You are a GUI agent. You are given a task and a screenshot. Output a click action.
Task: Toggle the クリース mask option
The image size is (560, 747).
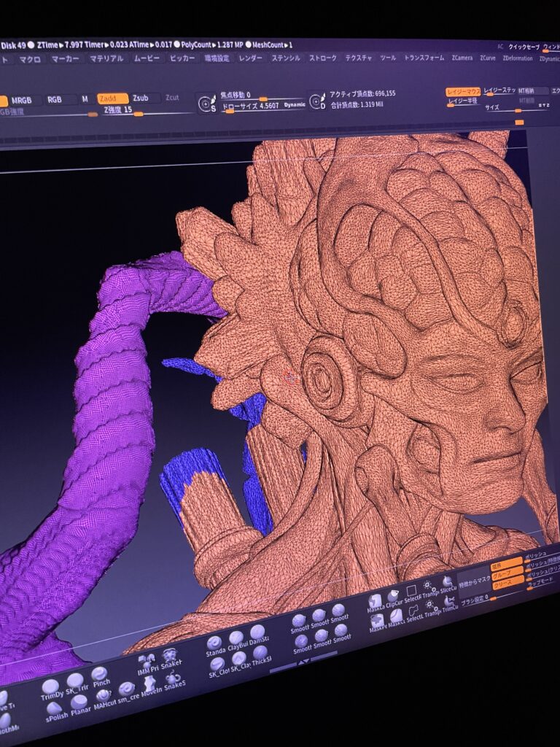click(507, 583)
